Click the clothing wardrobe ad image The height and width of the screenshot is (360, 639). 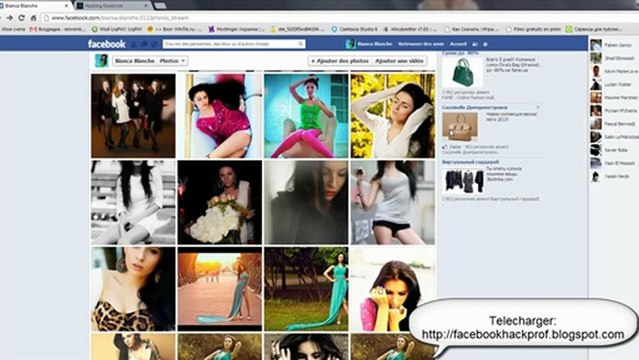pos(464,181)
